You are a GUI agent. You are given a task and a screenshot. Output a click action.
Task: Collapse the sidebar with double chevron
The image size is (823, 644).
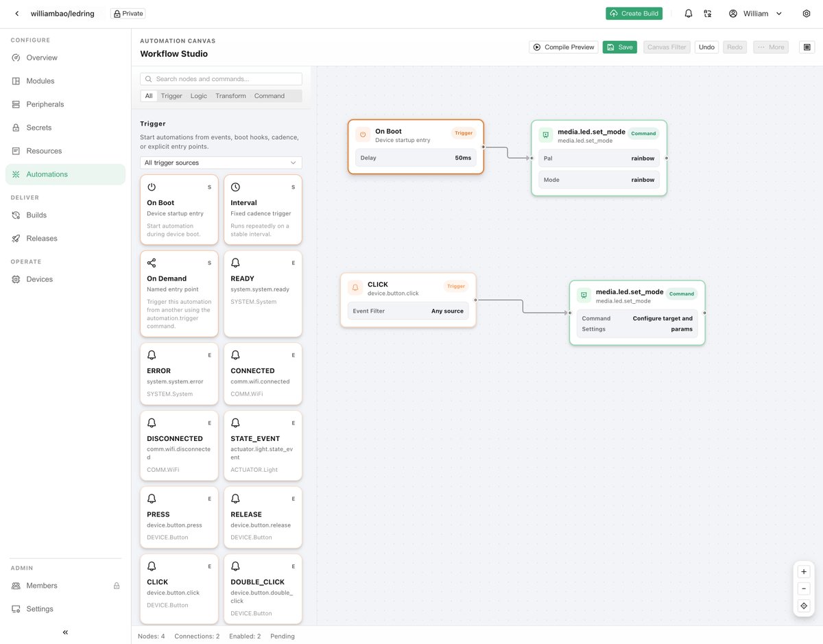(x=65, y=632)
